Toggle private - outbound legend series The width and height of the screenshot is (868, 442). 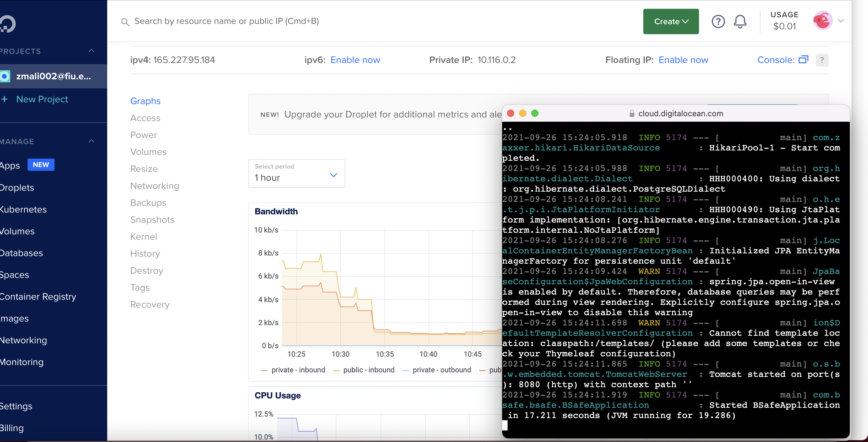pos(441,370)
